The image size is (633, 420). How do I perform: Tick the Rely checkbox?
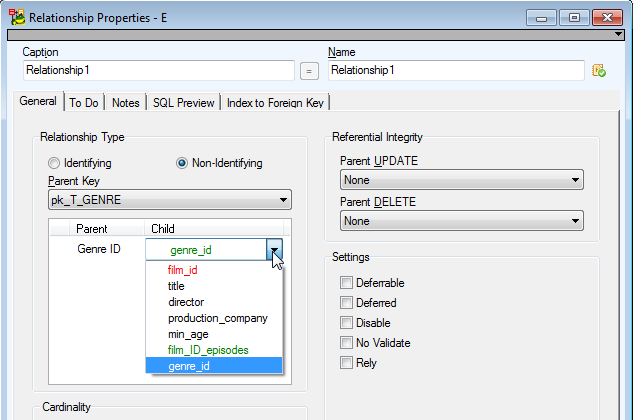pos(347,363)
